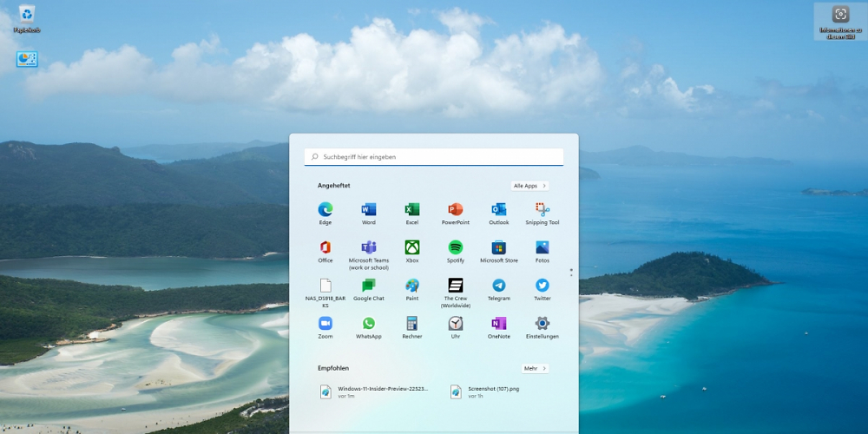Start The Crew (Worldwide)

coord(455,293)
